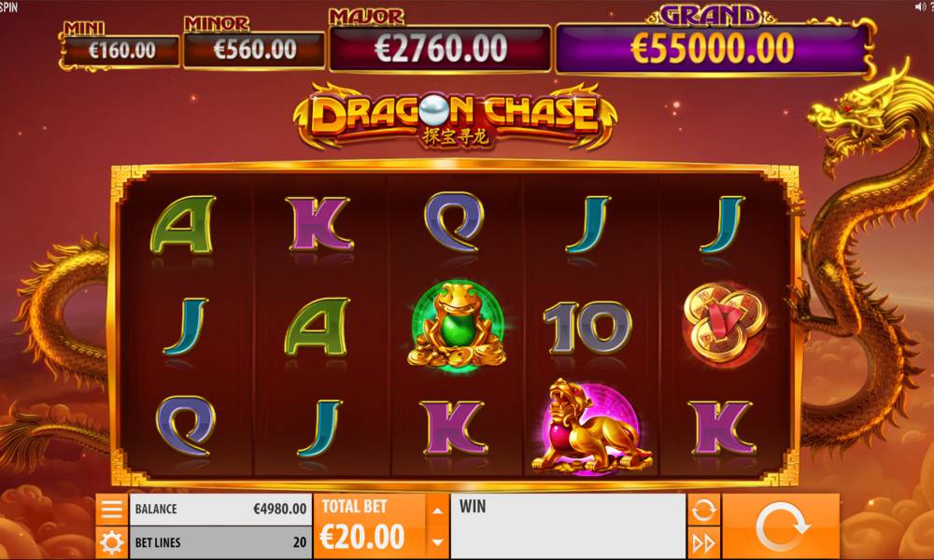This screenshot has width=934, height=560.
Task: Open help question mark icon
Action: click(x=930, y=7)
